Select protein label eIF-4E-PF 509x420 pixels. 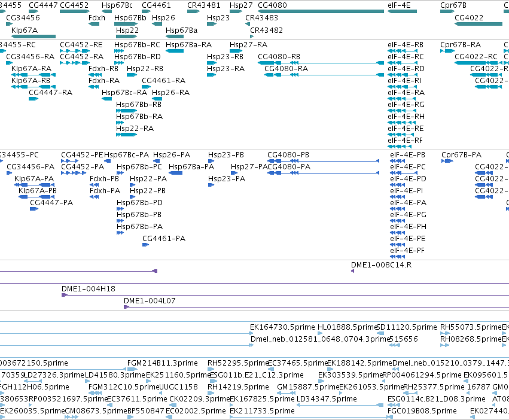(407, 251)
